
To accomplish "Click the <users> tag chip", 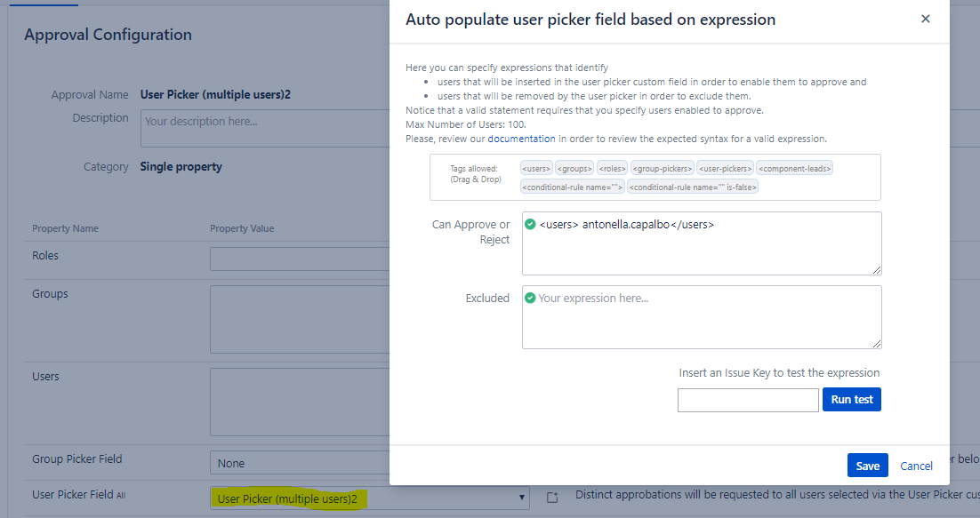I will (537, 168).
